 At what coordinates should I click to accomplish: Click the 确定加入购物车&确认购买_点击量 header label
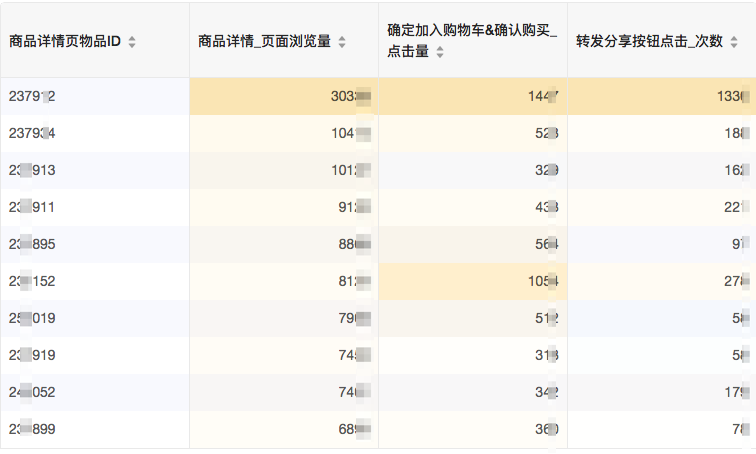[471, 41]
